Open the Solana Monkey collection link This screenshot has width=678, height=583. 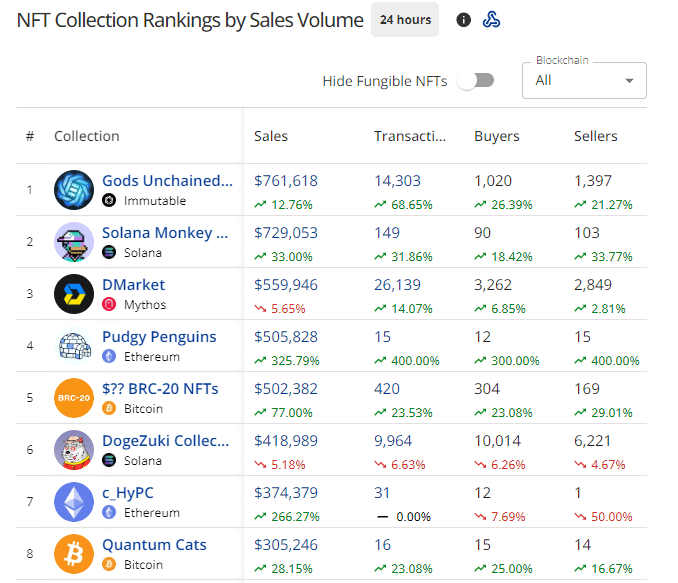pos(165,233)
